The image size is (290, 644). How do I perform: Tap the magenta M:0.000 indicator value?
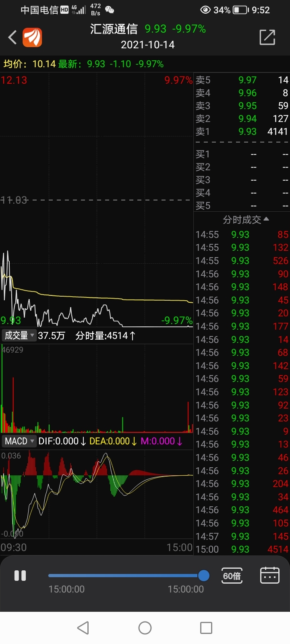(x=162, y=441)
